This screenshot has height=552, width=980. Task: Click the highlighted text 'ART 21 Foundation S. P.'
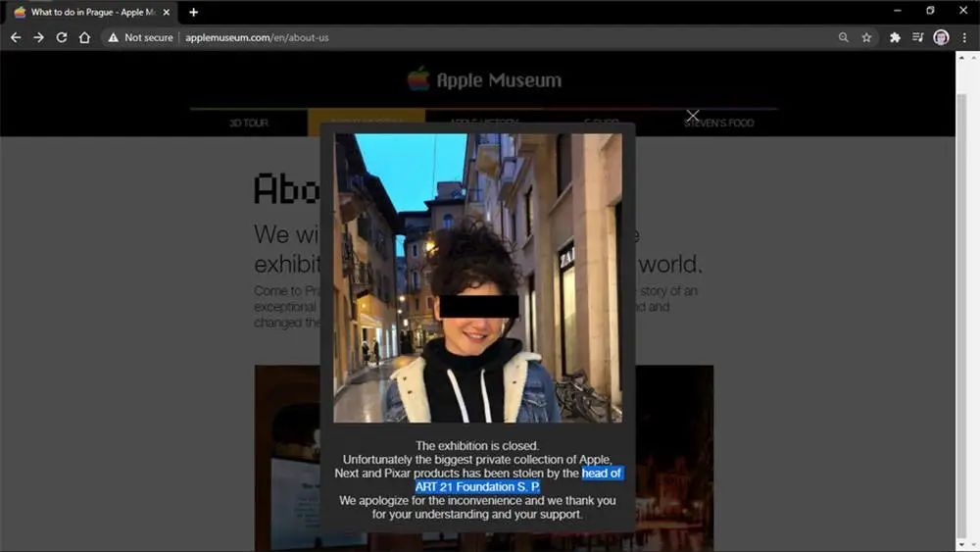click(477, 487)
